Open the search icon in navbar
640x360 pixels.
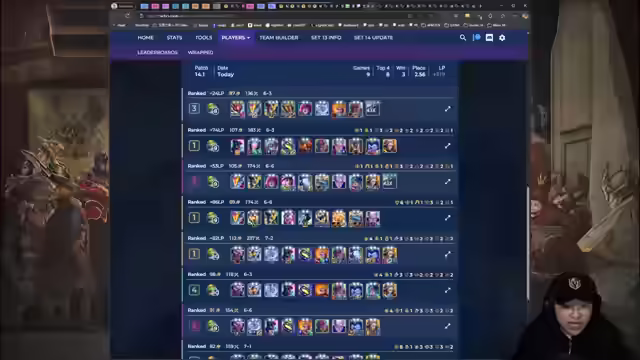(462, 38)
